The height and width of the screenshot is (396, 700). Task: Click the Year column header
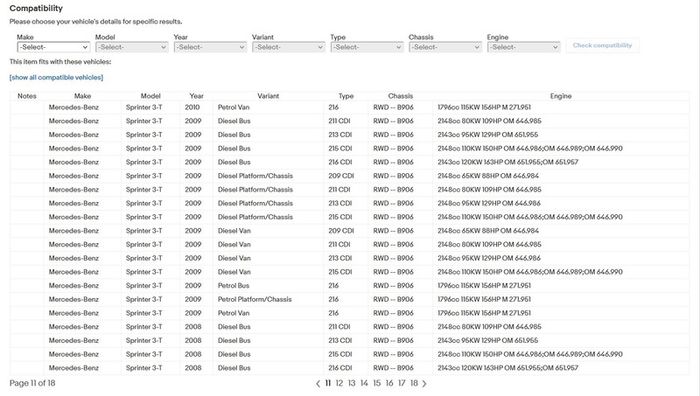point(196,96)
